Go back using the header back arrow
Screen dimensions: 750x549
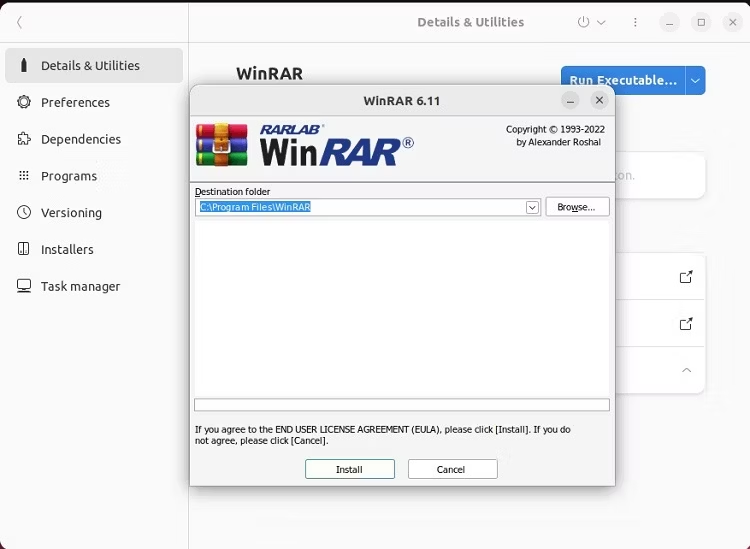click(19, 22)
